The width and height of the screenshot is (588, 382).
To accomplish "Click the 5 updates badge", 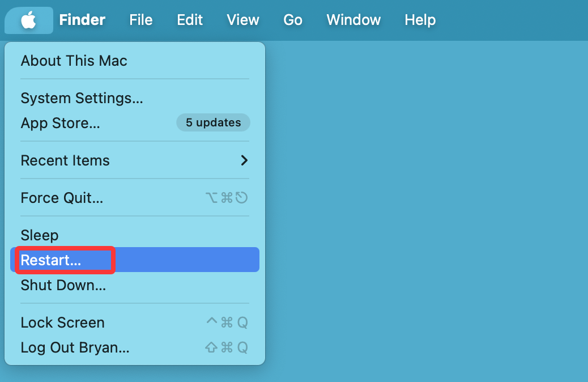I will tap(213, 122).
